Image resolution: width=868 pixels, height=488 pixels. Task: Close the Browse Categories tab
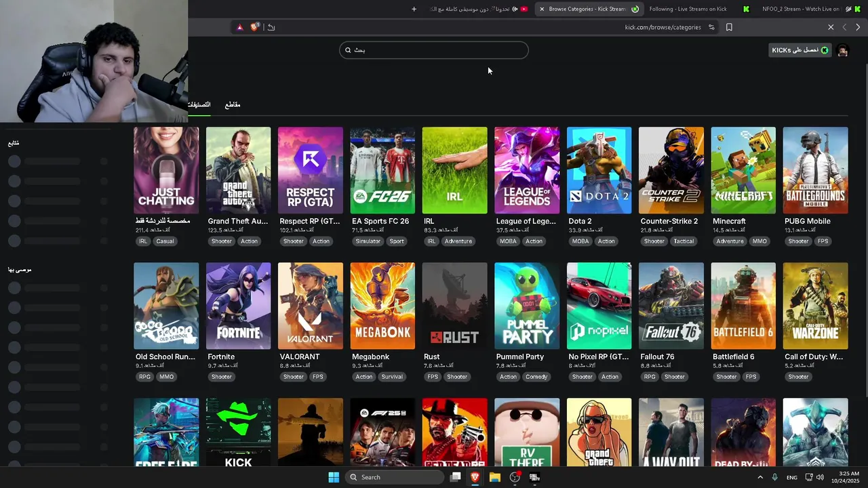(x=542, y=9)
